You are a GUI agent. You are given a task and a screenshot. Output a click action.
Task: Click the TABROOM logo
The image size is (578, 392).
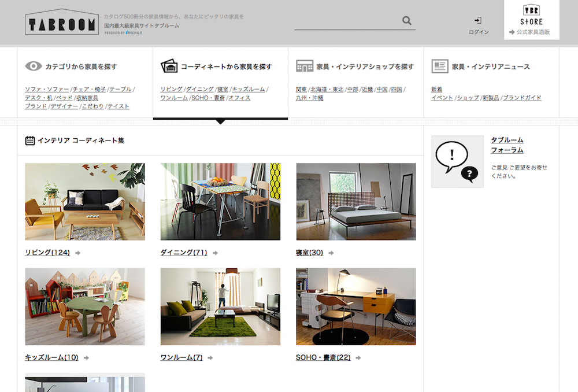click(62, 22)
